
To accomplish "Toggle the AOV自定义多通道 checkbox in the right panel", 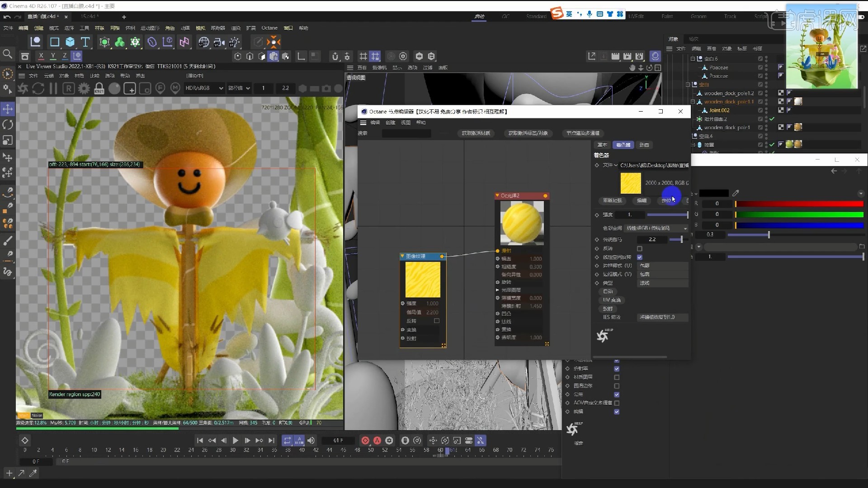I will 617,403.
